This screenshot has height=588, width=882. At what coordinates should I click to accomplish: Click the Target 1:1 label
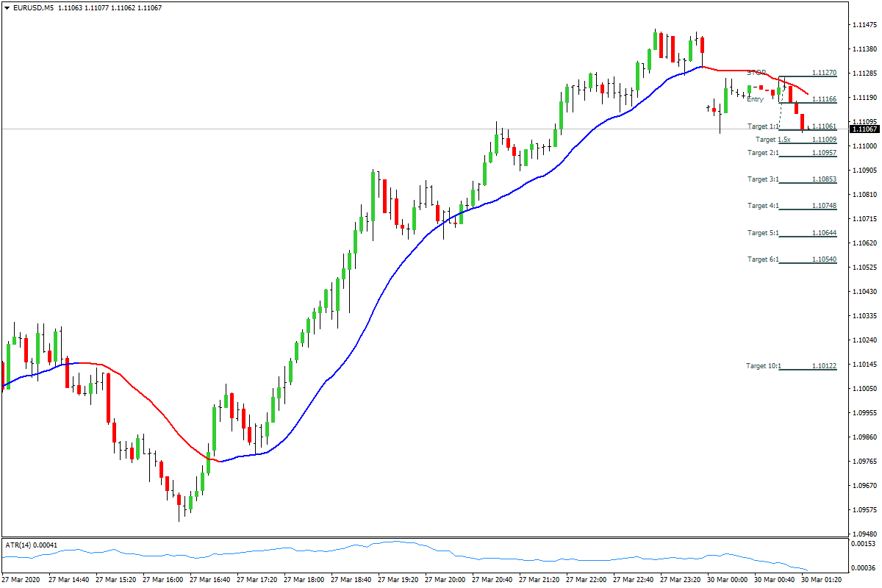point(763,126)
